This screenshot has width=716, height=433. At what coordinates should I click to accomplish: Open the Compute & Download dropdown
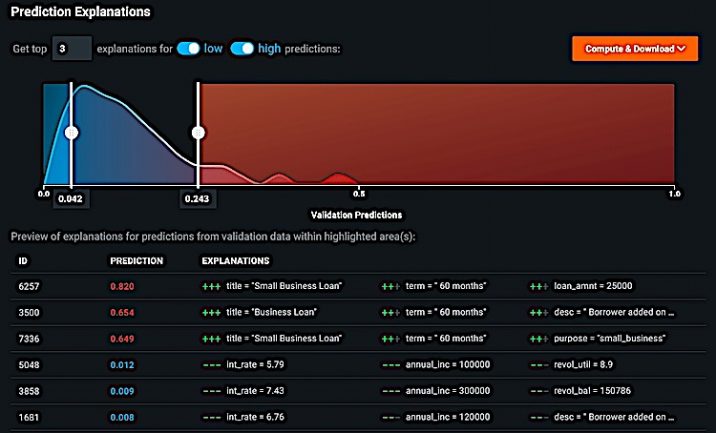[x=635, y=48]
